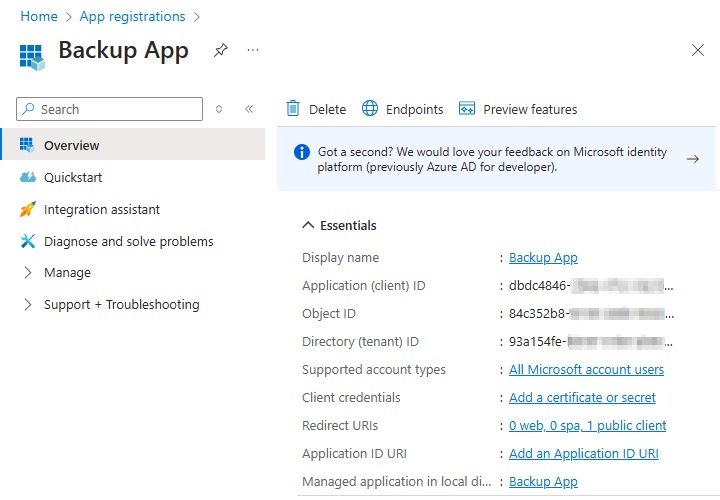Image resolution: width=720 pixels, height=500 pixels.
Task: Click the Quickstart cloud icon
Action: click(x=28, y=177)
